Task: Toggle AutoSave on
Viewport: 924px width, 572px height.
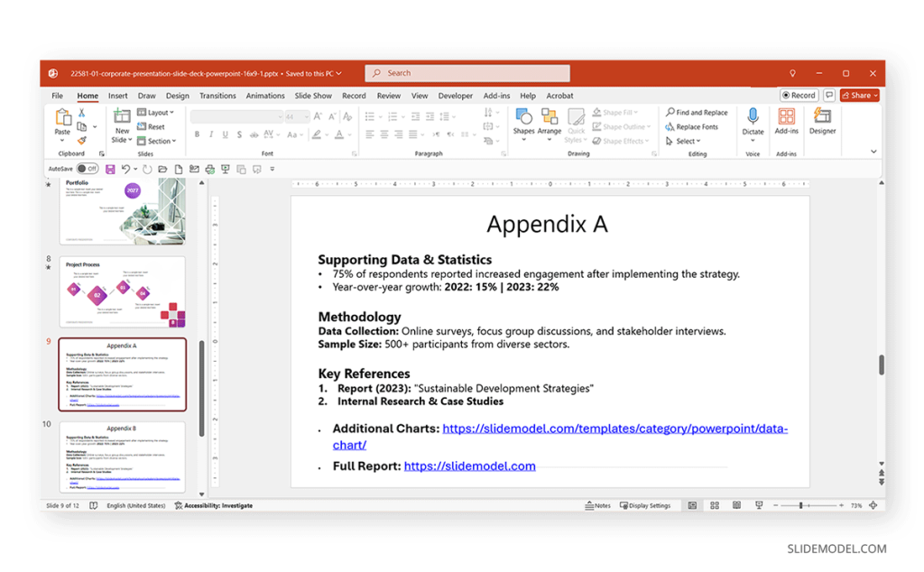Action: click(87, 169)
